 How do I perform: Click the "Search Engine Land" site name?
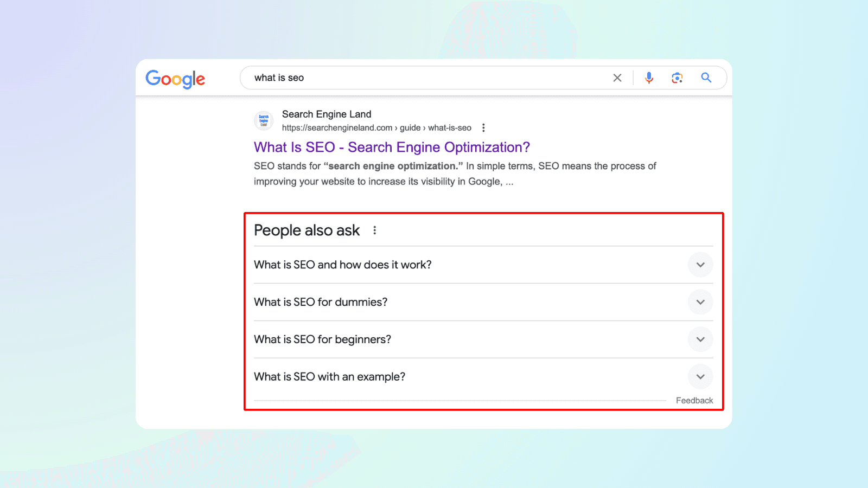click(327, 114)
